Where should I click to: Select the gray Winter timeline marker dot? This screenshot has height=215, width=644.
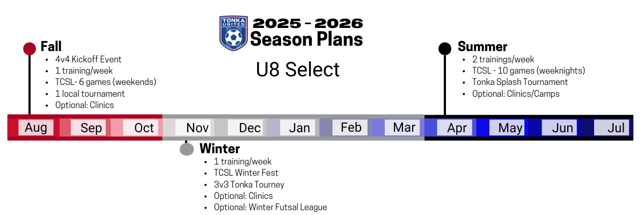pyautogui.click(x=186, y=149)
